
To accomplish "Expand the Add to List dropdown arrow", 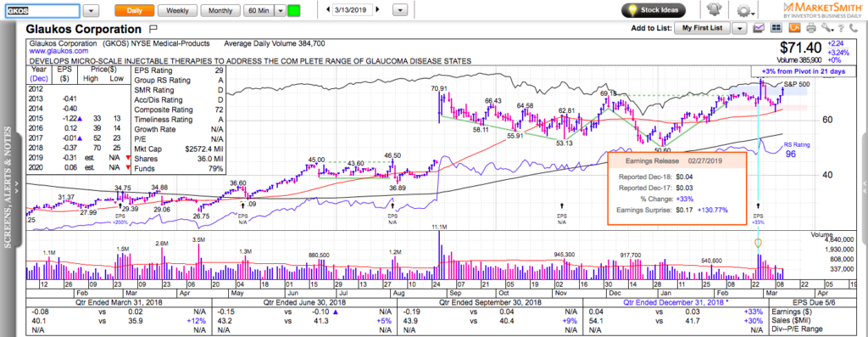I will 739,28.
